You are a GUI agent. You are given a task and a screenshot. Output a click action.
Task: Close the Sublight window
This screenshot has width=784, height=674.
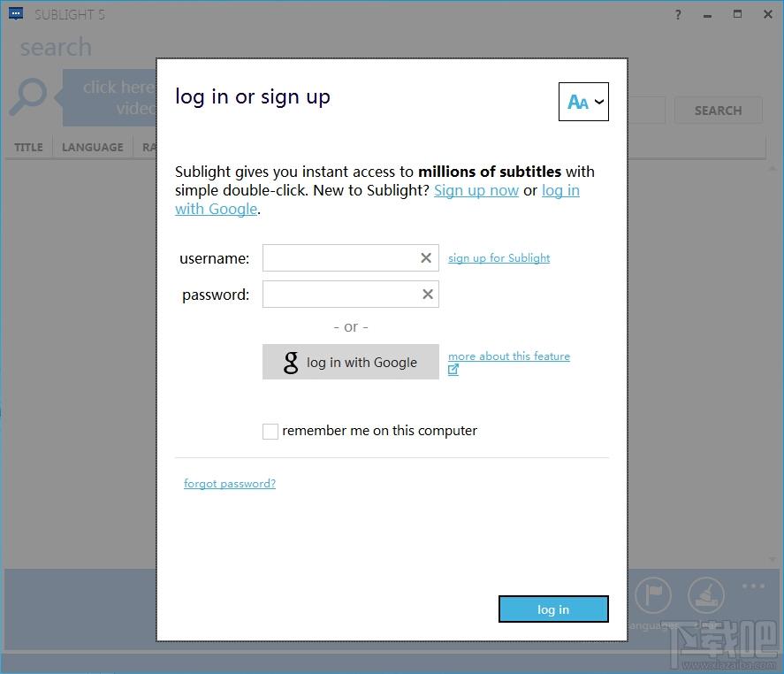click(768, 14)
